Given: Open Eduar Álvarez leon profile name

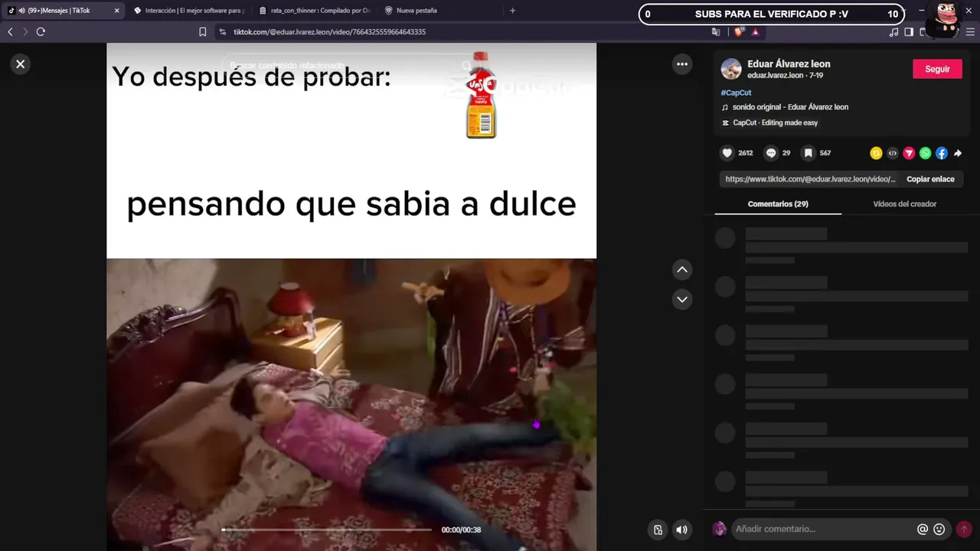Looking at the screenshot, I should coord(789,64).
